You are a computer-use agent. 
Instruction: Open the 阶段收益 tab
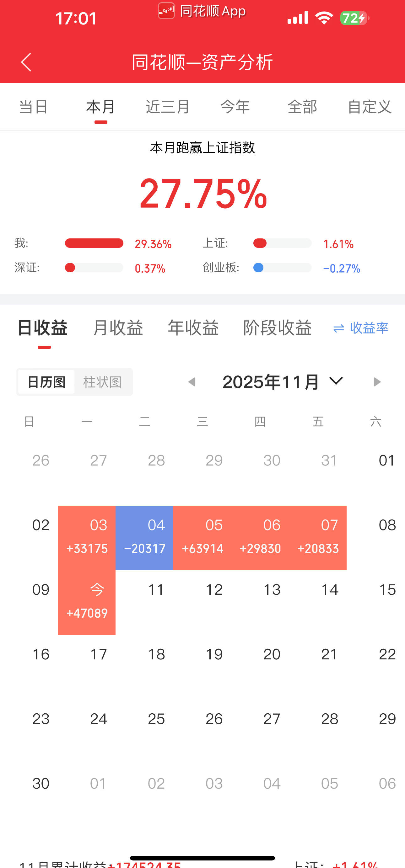click(278, 328)
